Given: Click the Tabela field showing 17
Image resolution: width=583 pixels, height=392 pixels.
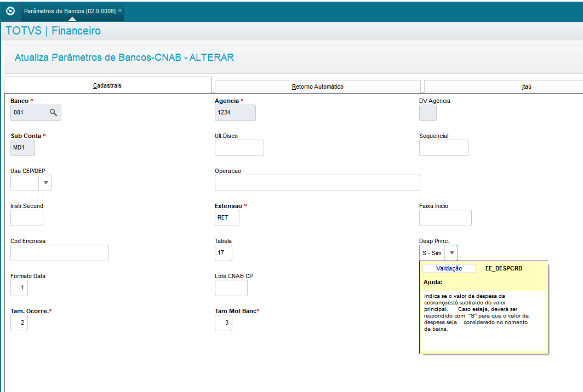Looking at the screenshot, I should coord(223,253).
